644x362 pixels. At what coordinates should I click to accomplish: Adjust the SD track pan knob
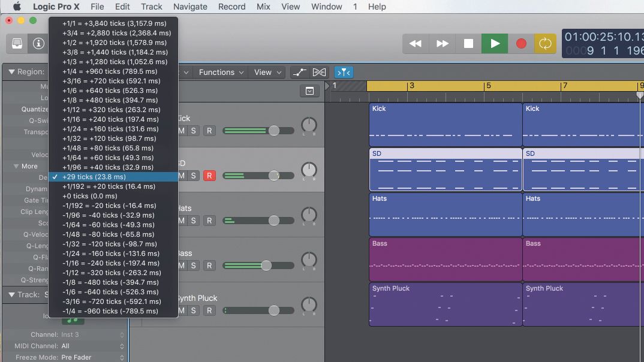point(309,170)
